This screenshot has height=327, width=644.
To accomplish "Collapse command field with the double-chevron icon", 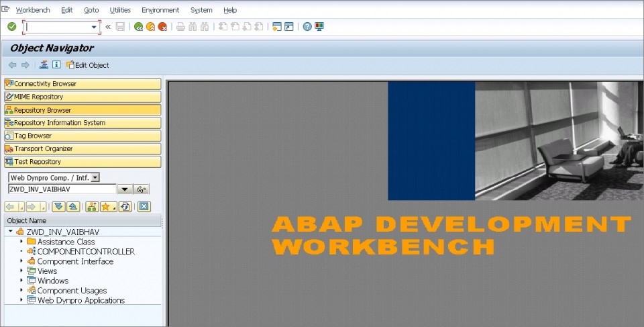I will click(108, 27).
